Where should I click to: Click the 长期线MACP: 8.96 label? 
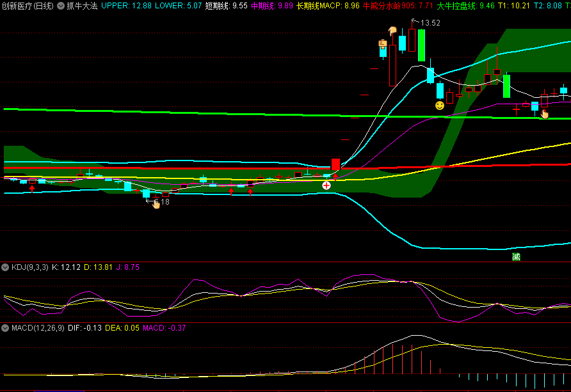(328, 6)
